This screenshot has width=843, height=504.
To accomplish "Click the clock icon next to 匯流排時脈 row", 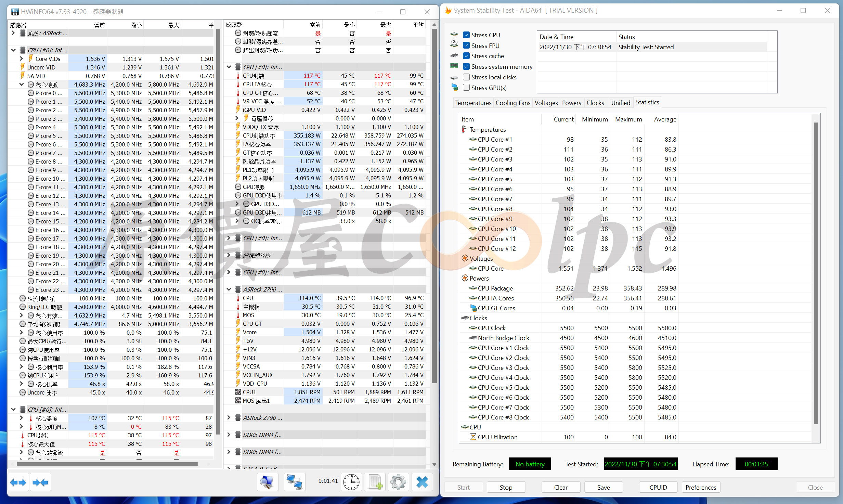I will 23,298.
